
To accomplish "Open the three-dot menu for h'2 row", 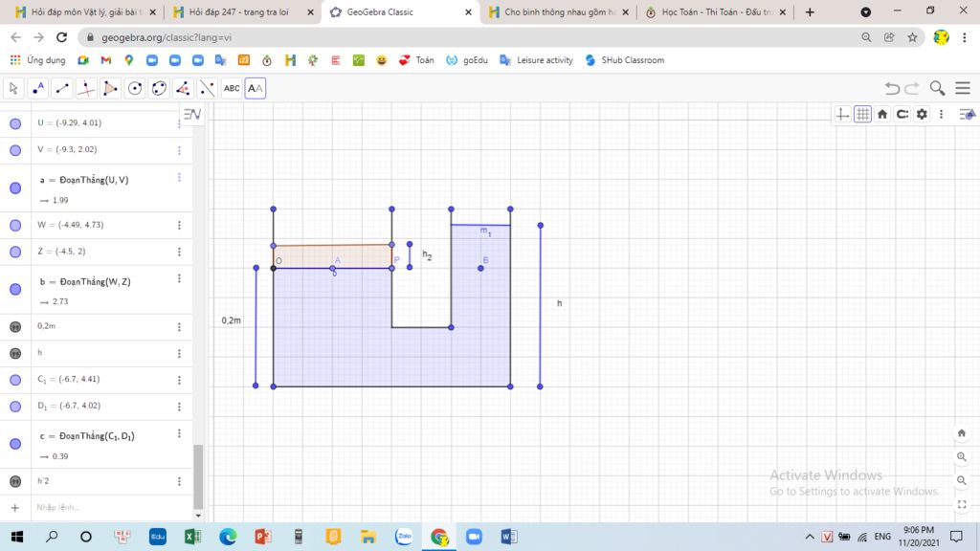I will click(x=179, y=481).
